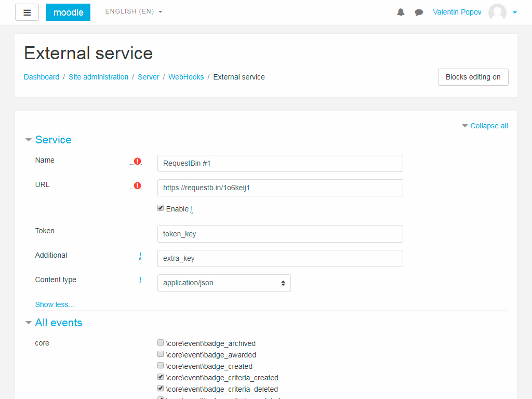
Task: Open the hamburger side menu
Action: 27,12
